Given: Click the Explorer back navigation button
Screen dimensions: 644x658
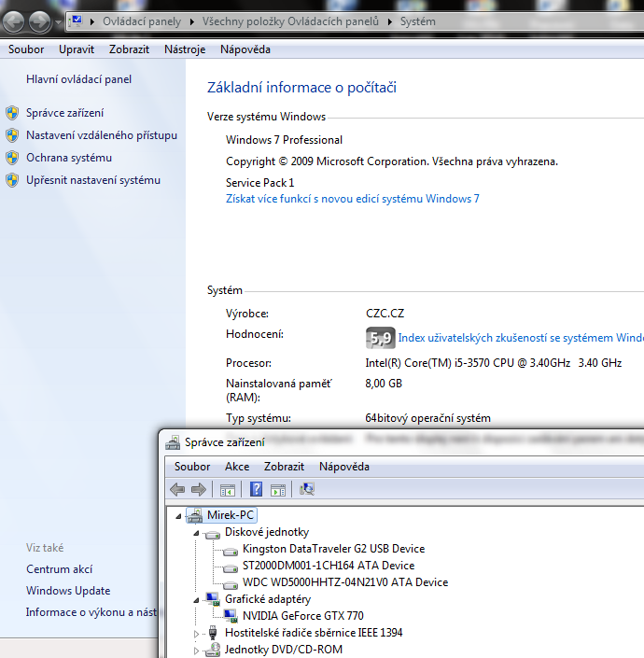Looking at the screenshot, I should 15,21.
